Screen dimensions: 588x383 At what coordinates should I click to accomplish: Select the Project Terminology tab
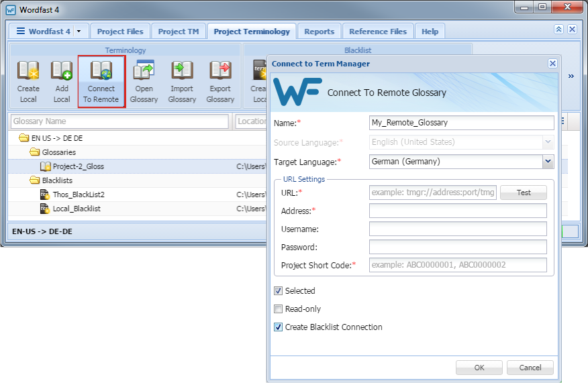click(252, 32)
